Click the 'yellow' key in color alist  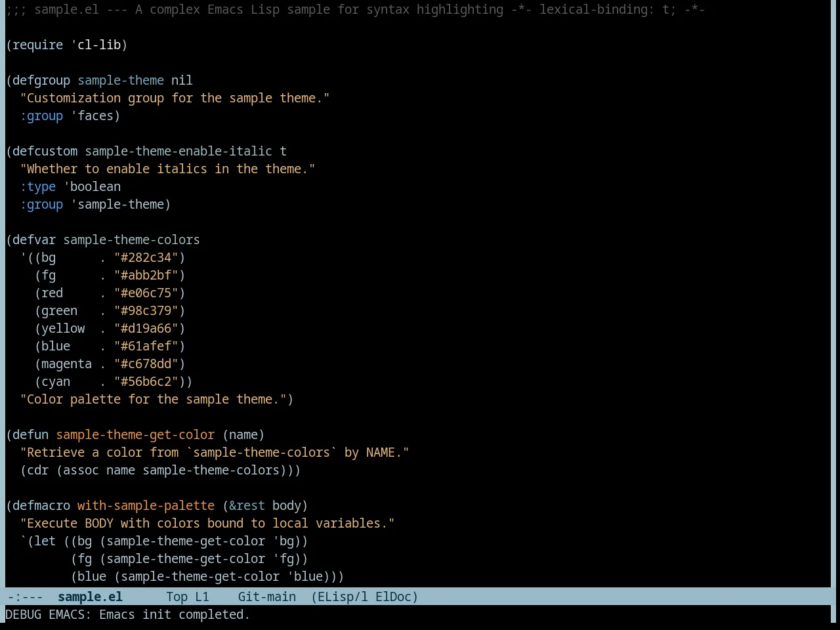pos(63,328)
